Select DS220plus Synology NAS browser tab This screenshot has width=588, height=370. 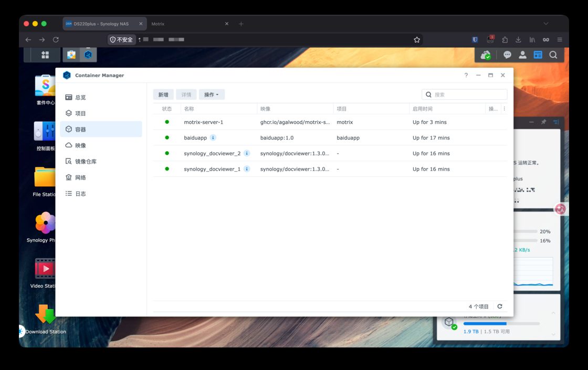[104, 24]
